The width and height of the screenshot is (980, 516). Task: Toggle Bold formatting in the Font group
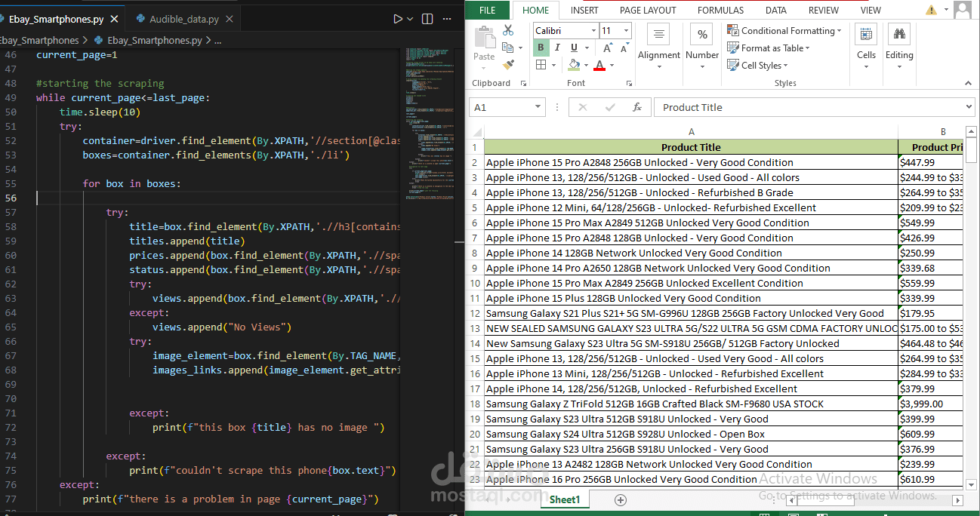pos(541,48)
